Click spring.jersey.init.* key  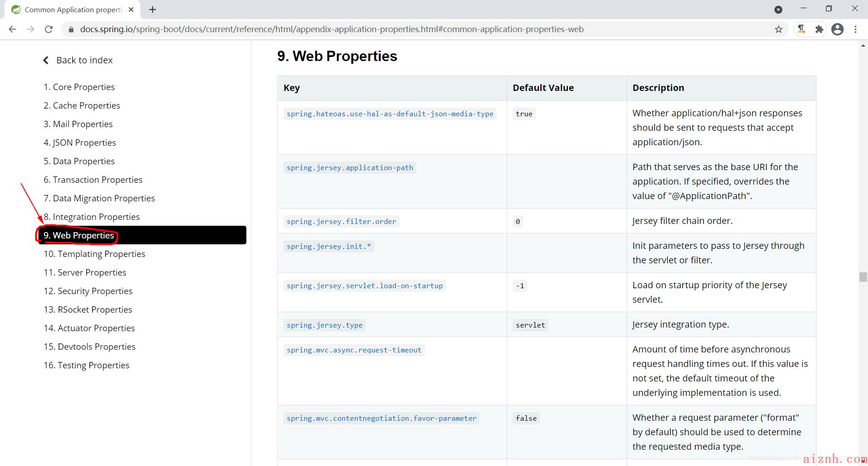329,247
